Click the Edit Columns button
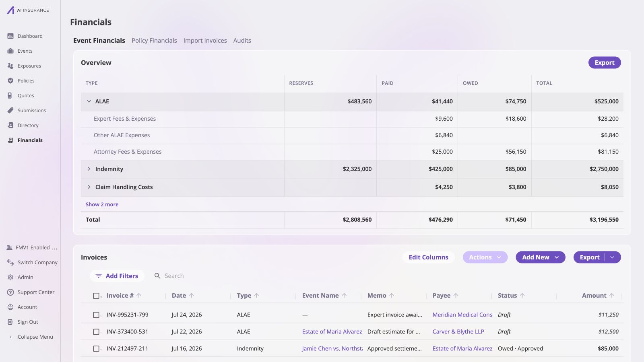This screenshot has height=362, width=644. 429,257
